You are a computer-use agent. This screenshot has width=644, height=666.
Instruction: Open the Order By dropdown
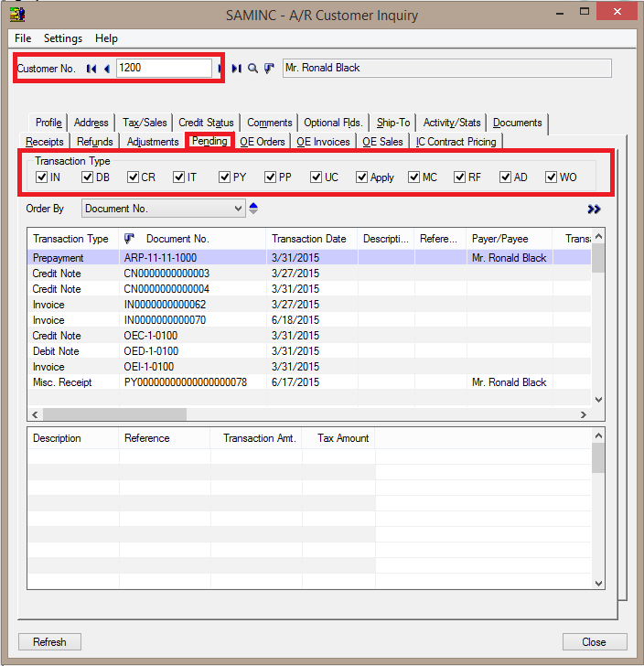pos(238,209)
